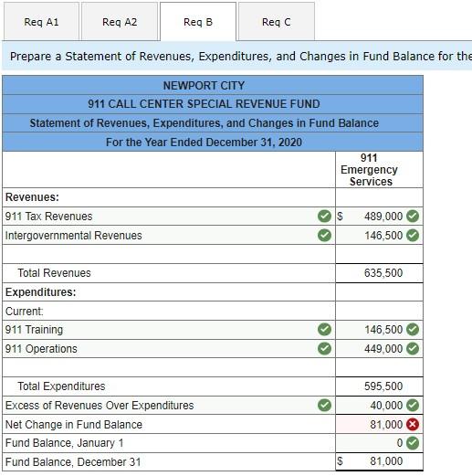
Task: Open the Req A1 tab
Action: click(x=41, y=21)
